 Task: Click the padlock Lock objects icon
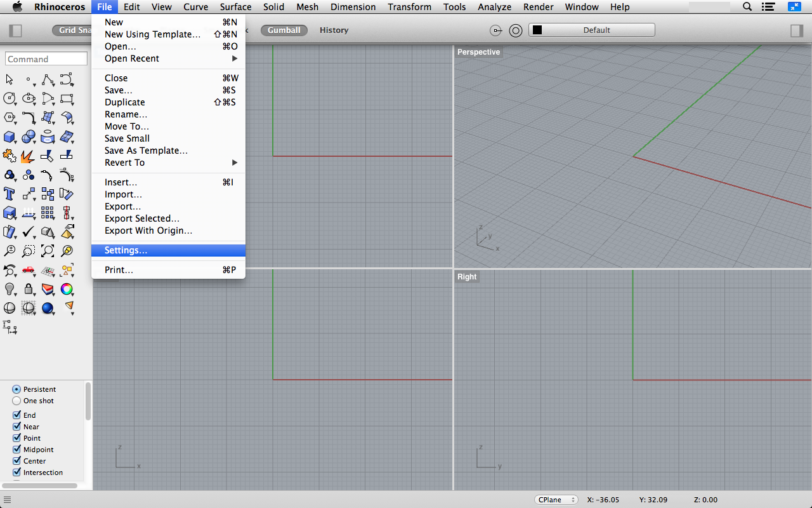(x=29, y=289)
